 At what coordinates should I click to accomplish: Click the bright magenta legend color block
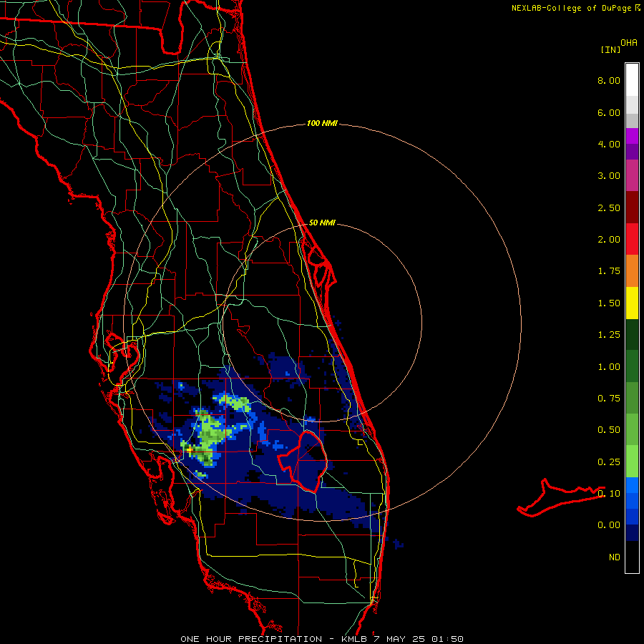(632, 137)
